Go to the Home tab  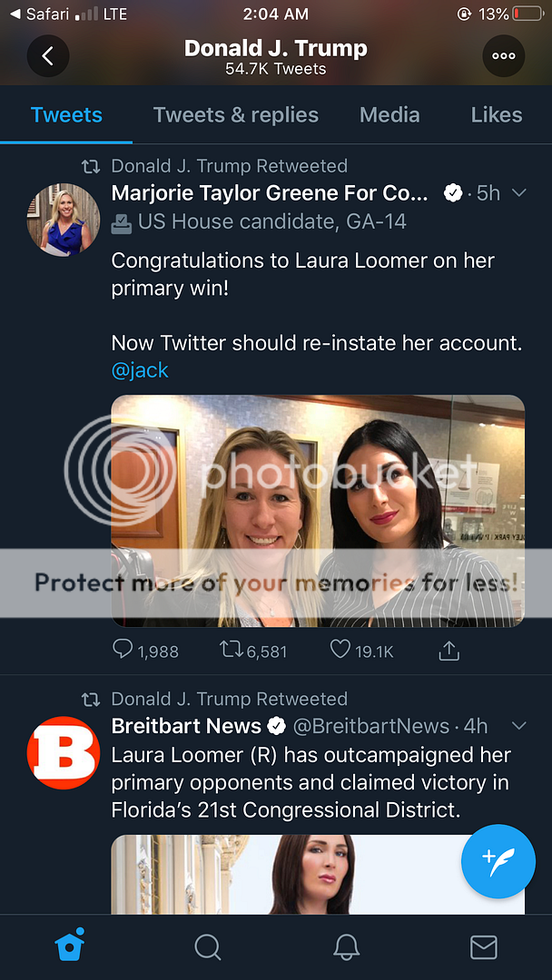(x=70, y=946)
